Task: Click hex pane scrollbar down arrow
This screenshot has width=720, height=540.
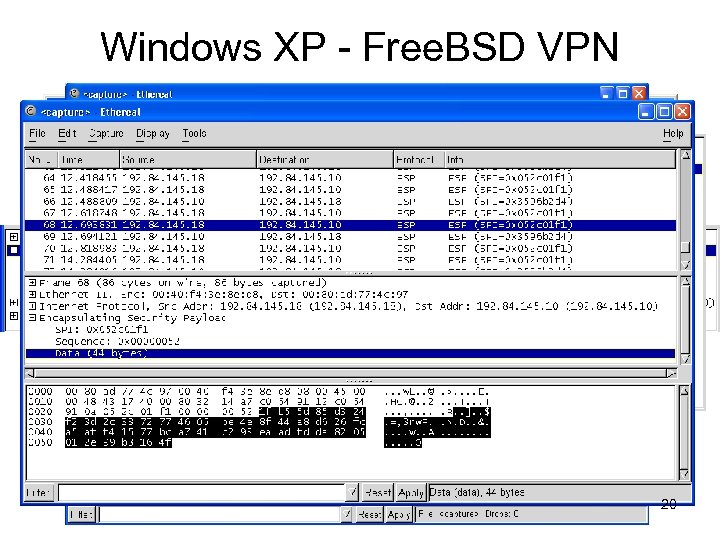Action: pos(685,474)
